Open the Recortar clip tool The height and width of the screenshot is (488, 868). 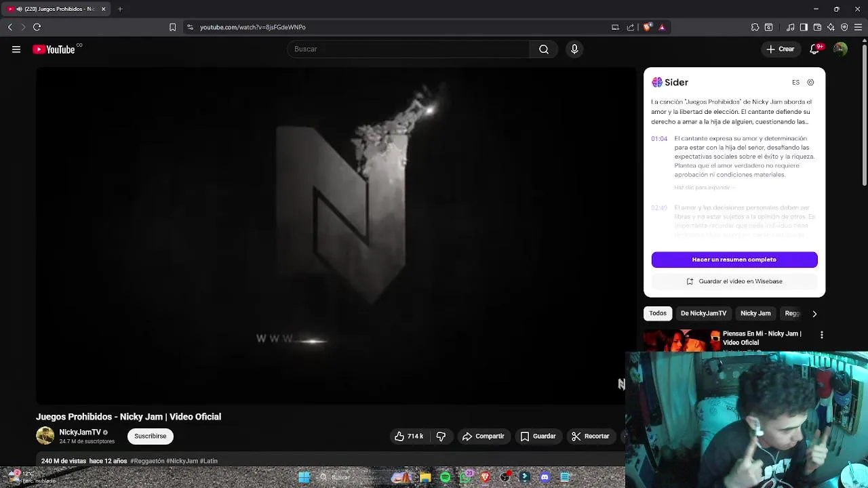point(590,436)
